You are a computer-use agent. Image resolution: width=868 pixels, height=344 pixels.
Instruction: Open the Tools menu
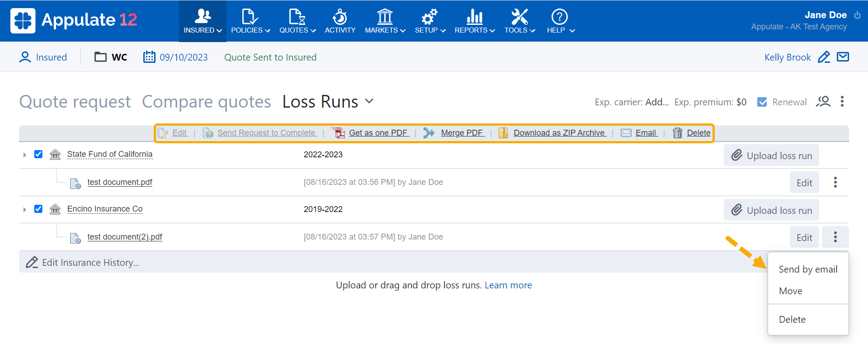tap(519, 21)
